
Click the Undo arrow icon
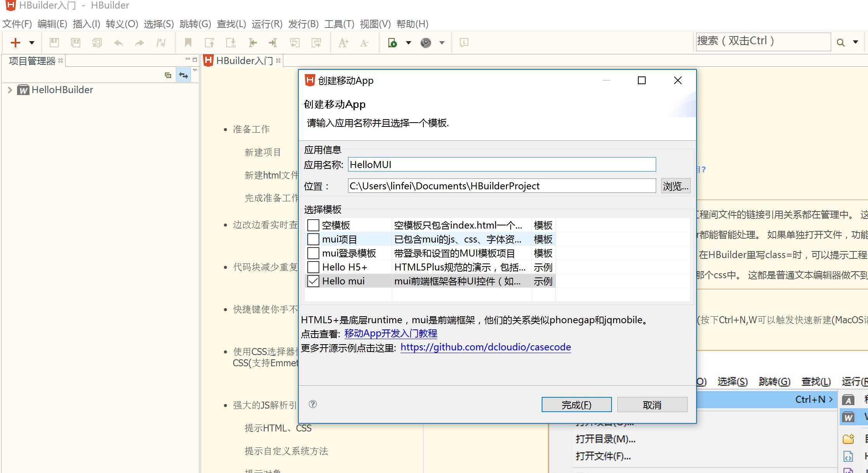(118, 43)
